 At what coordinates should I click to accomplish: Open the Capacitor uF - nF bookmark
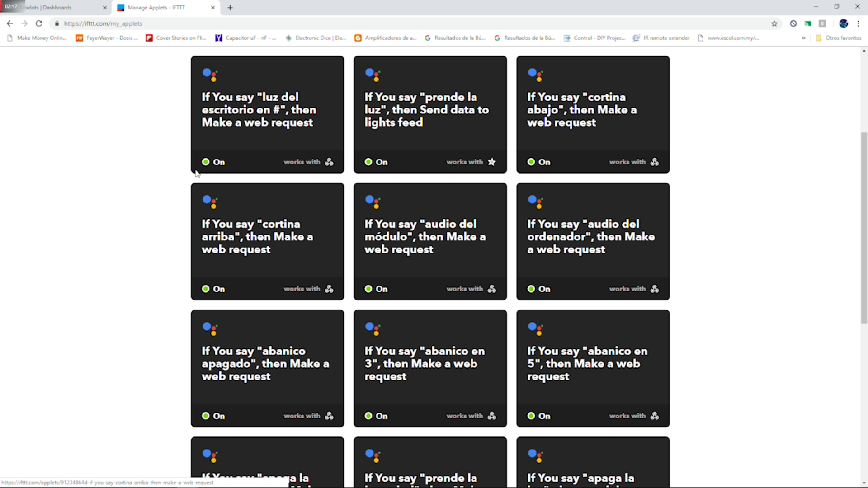click(x=245, y=38)
